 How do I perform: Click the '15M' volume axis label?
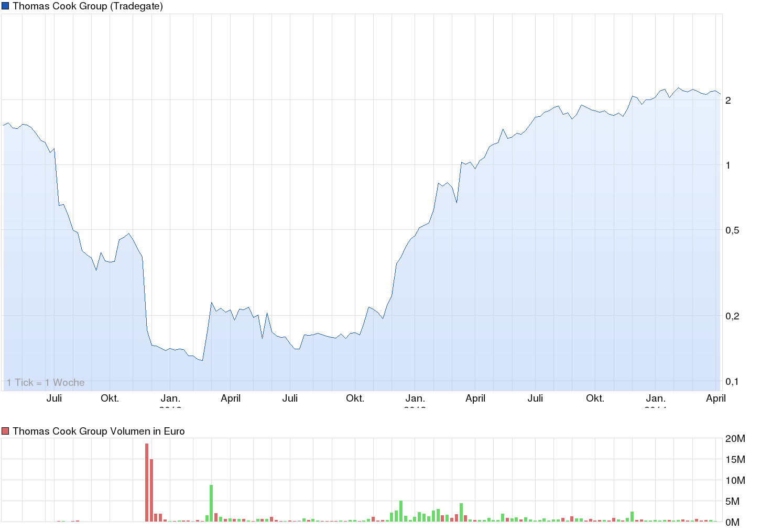[735, 460]
